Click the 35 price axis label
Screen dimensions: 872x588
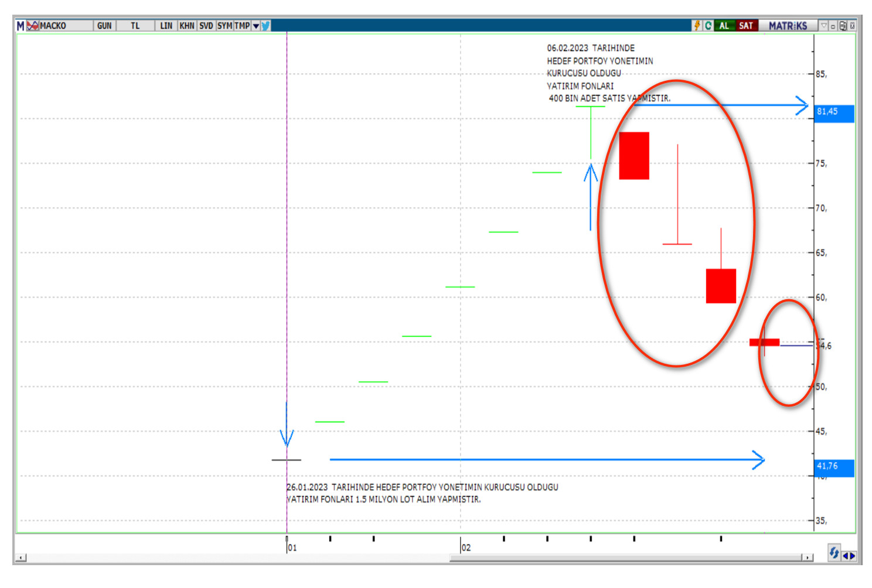(822, 521)
